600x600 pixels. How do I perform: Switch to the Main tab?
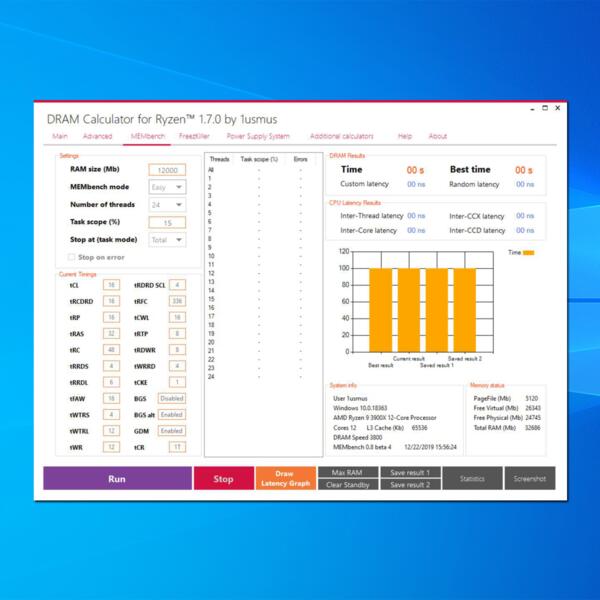click(60, 136)
